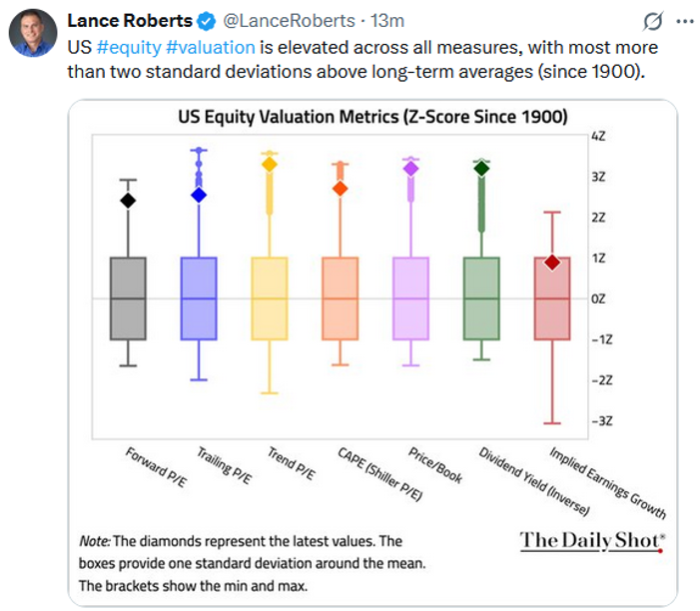700x611 pixels.
Task: Open the three-dot more options menu
Action: [x=684, y=20]
